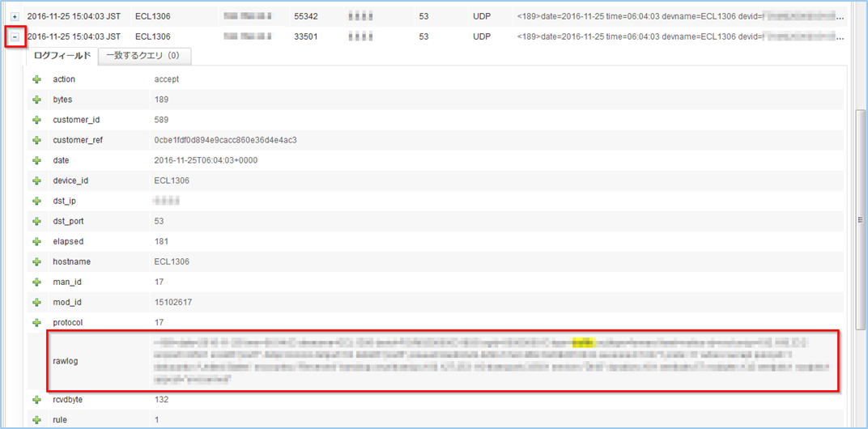Click source port 55342 in first row
868x429 pixels.
click(305, 17)
